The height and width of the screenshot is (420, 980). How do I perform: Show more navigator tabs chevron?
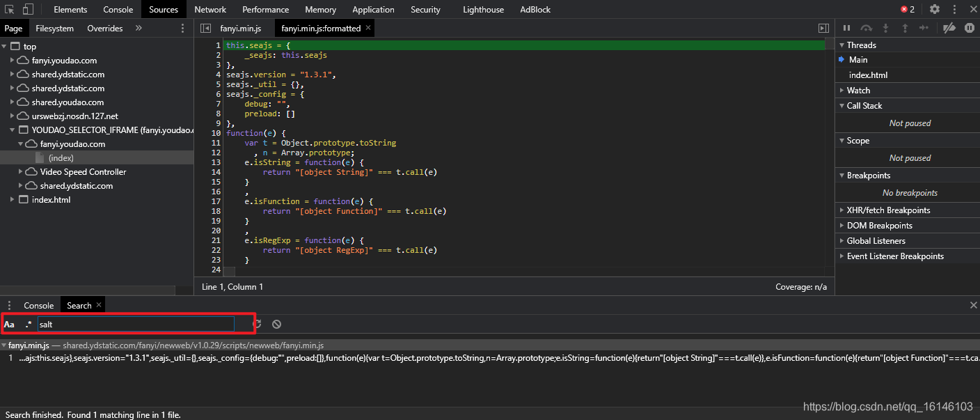click(139, 28)
